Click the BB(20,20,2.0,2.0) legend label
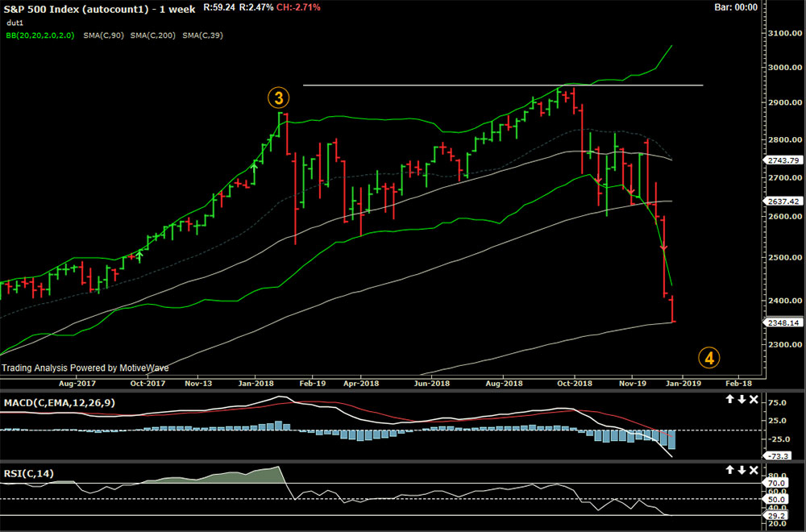 (x=39, y=35)
